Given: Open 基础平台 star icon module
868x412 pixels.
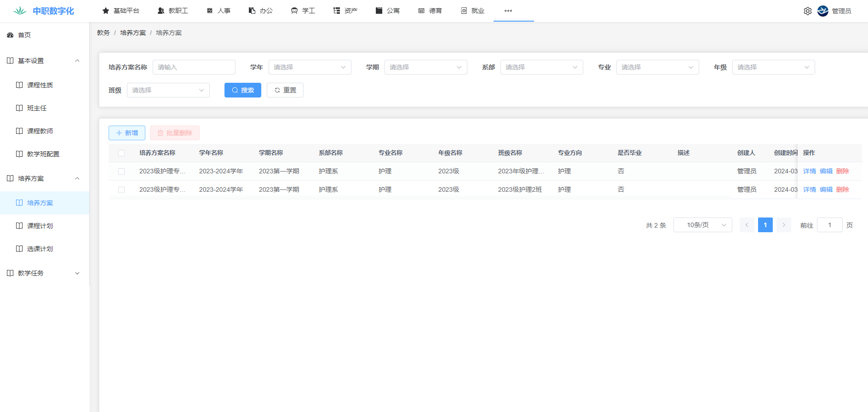Looking at the screenshot, I should click(106, 11).
